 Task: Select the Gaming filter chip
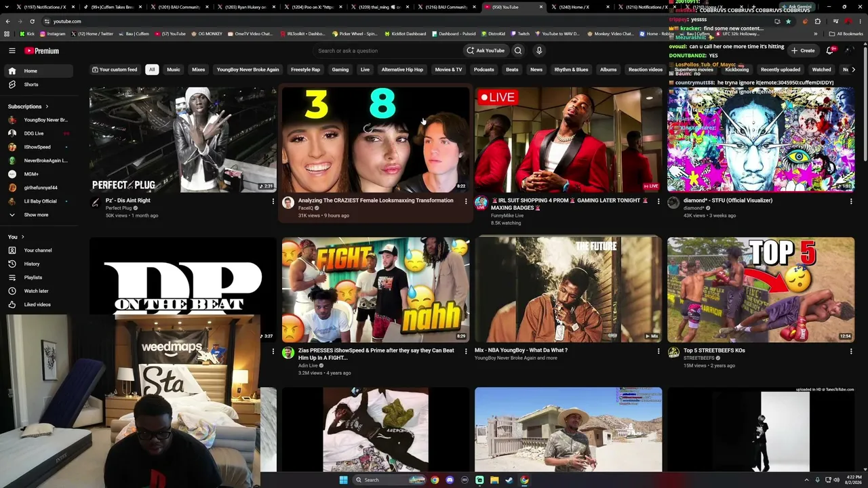point(340,70)
